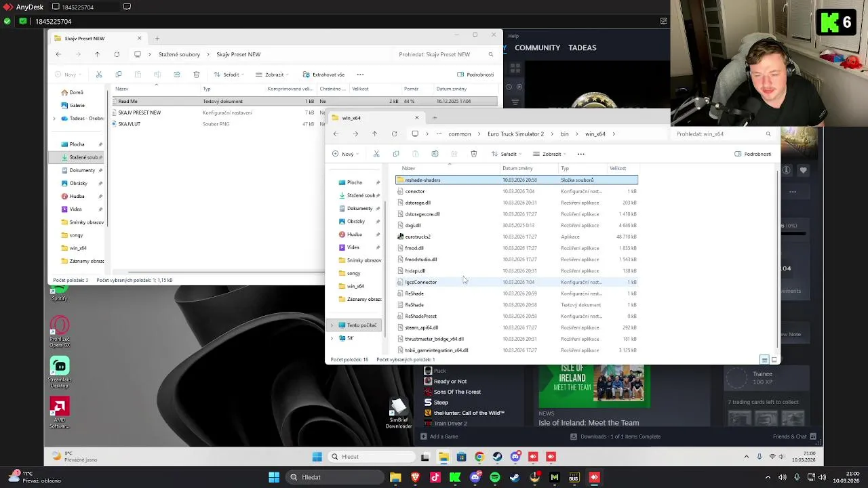The width and height of the screenshot is (868, 488).
Task: Expand Tadeas OneDrive node in left sidebar
Action: pyautogui.click(x=54, y=119)
